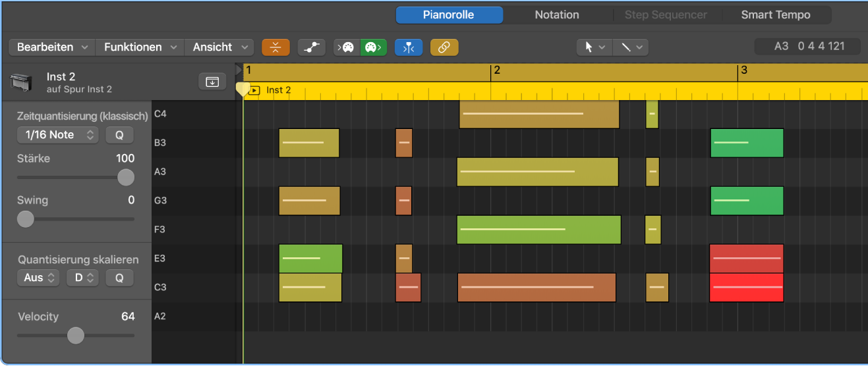Click the 'auf Spur Inst 2' text
Viewport: 868px width, 366px height.
(x=79, y=89)
